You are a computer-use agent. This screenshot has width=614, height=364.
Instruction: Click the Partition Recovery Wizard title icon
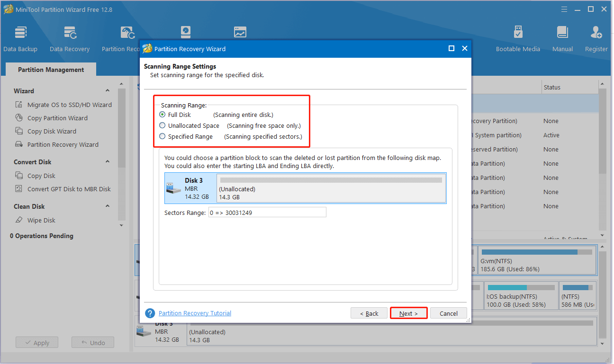coord(147,48)
